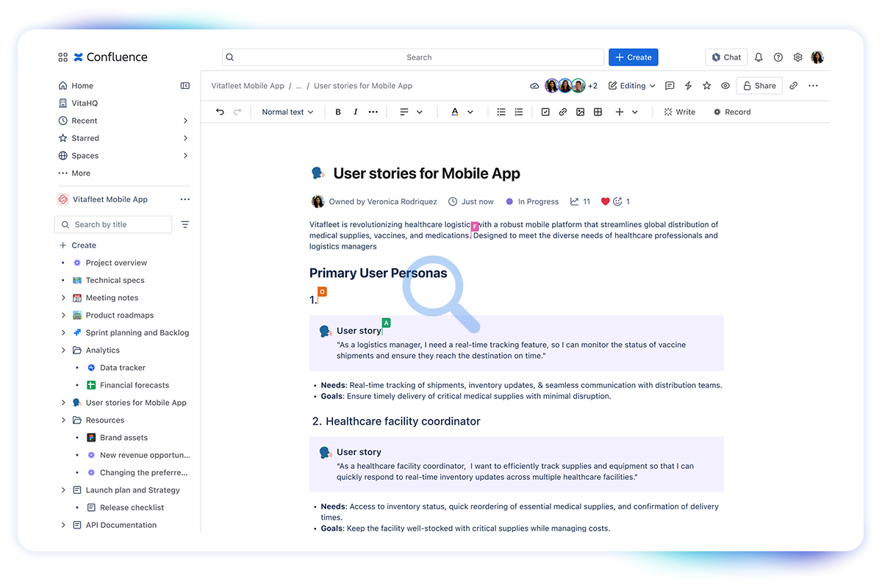Click the cloud save status icon
Image resolution: width=882 pixels, height=588 pixels.
(534, 86)
